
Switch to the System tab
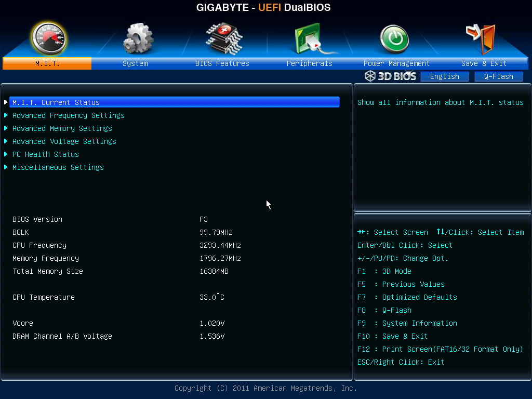pos(135,63)
